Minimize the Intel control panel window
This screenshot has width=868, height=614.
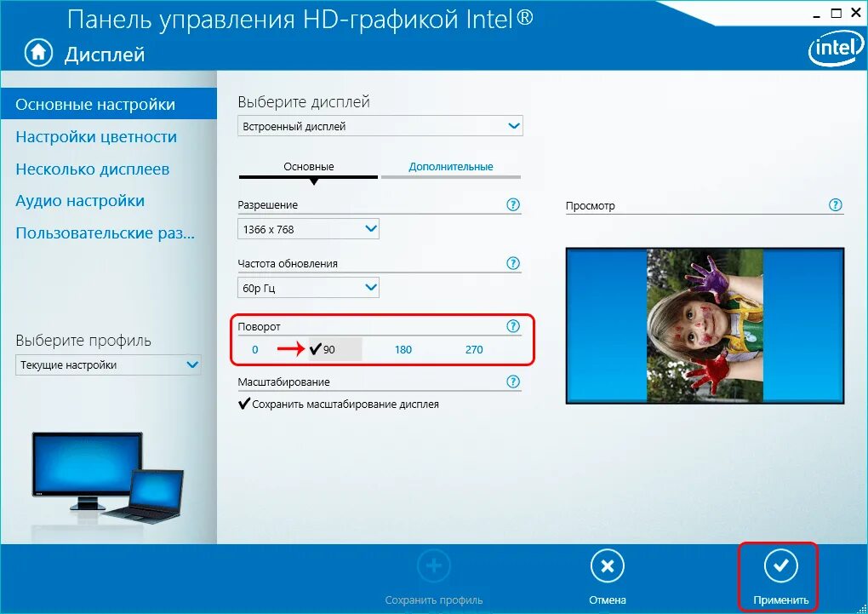pos(817,15)
